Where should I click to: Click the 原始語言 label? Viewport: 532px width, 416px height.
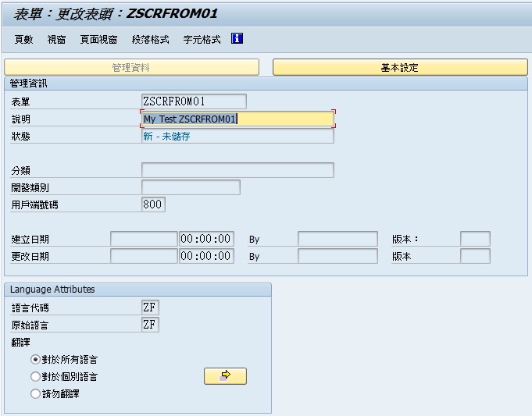point(30,325)
